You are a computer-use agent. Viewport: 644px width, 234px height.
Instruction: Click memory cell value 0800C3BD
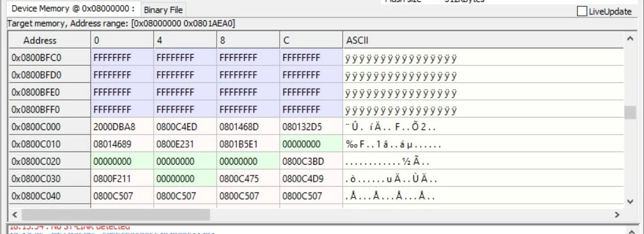click(x=311, y=162)
